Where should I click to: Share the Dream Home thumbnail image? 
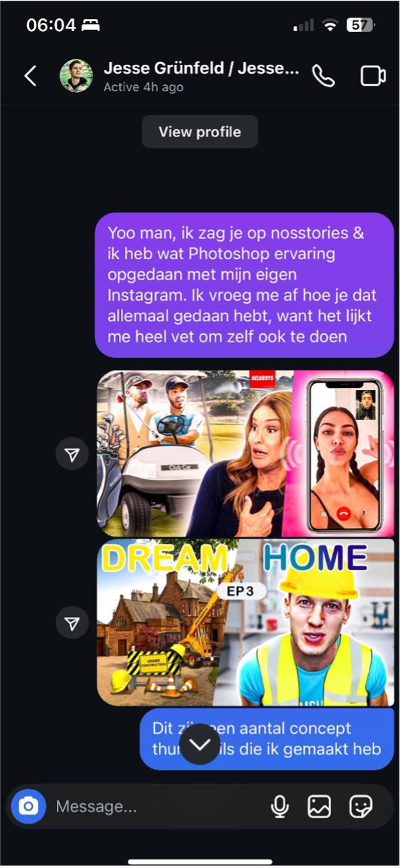pos(72,623)
